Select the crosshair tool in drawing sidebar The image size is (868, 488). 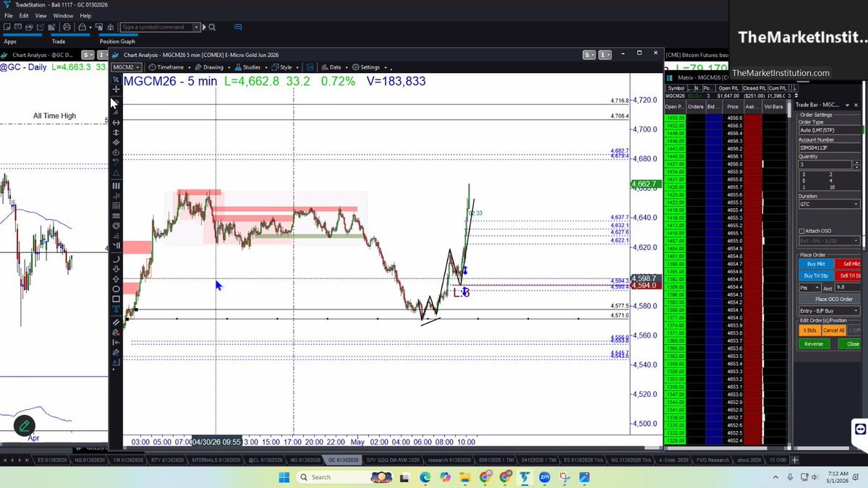116,89
